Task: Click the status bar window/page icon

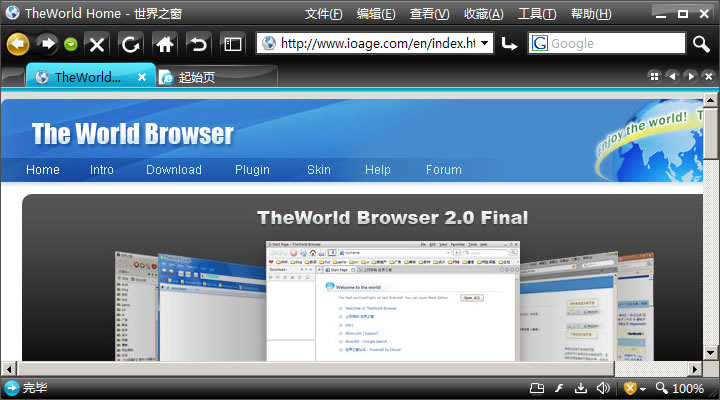Action: pos(537,389)
